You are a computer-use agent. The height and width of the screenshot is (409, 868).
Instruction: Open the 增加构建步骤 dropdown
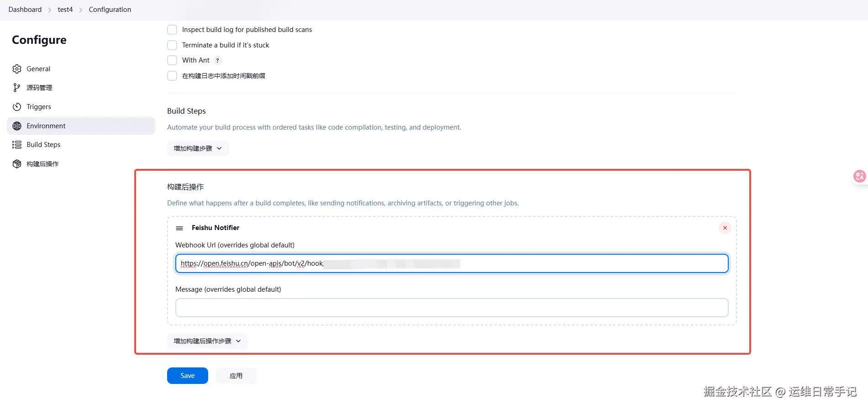[198, 148]
